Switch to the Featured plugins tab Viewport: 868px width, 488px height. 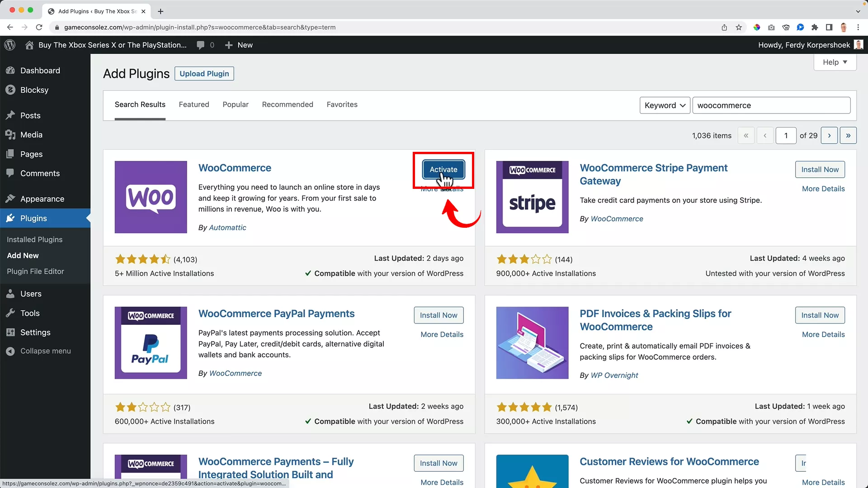coord(194,104)
